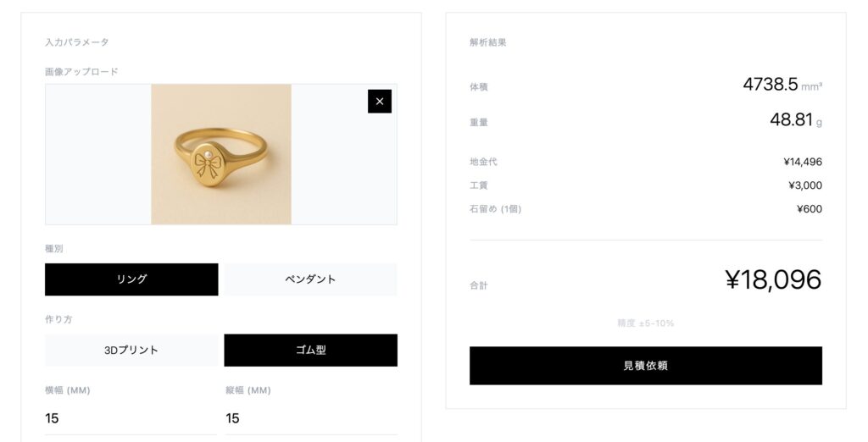Click the 入力パラメータ heading
868x442 pixels.
(77, 42)
